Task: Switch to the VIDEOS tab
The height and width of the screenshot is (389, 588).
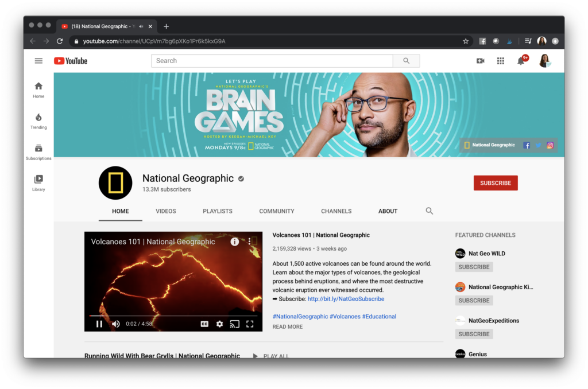Action: (166, 211)
